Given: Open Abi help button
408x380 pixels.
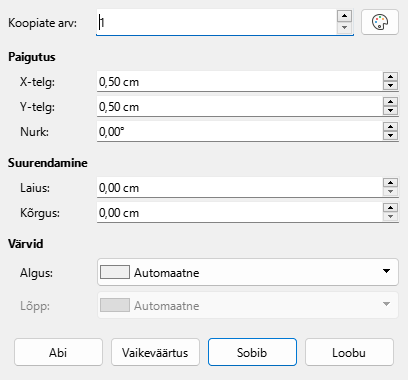Looking at the screenshot, I should [x=58, y=352].
